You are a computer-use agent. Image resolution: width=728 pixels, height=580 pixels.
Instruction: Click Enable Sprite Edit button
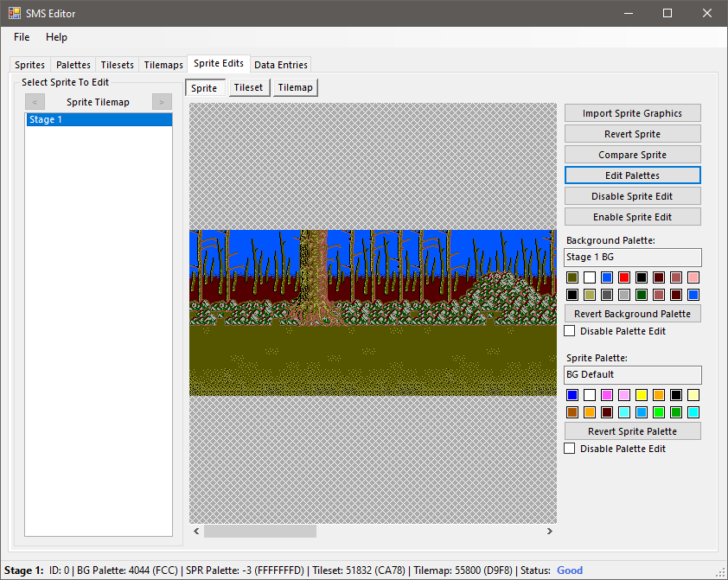pyautogui.click(x=632, y=217)
